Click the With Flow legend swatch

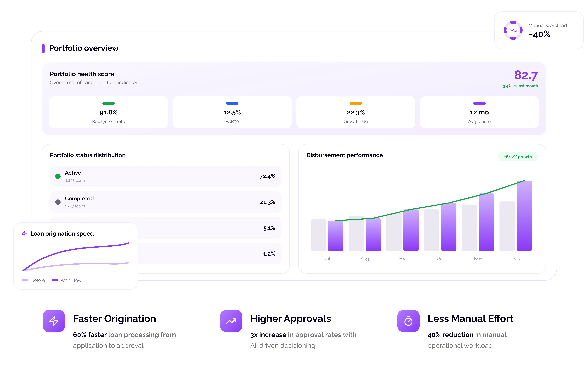tap(55, 280)
